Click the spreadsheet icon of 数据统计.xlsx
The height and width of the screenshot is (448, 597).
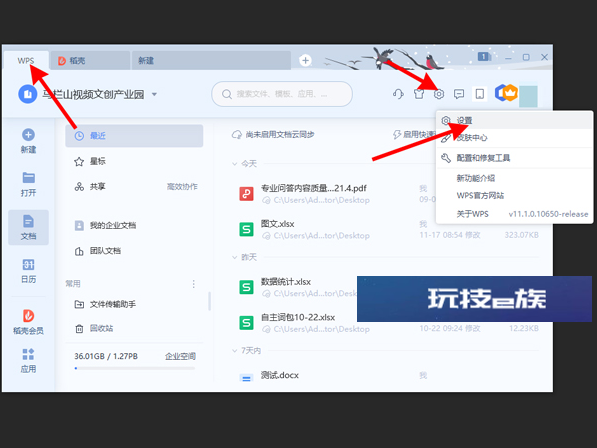[x=246, y=287]
